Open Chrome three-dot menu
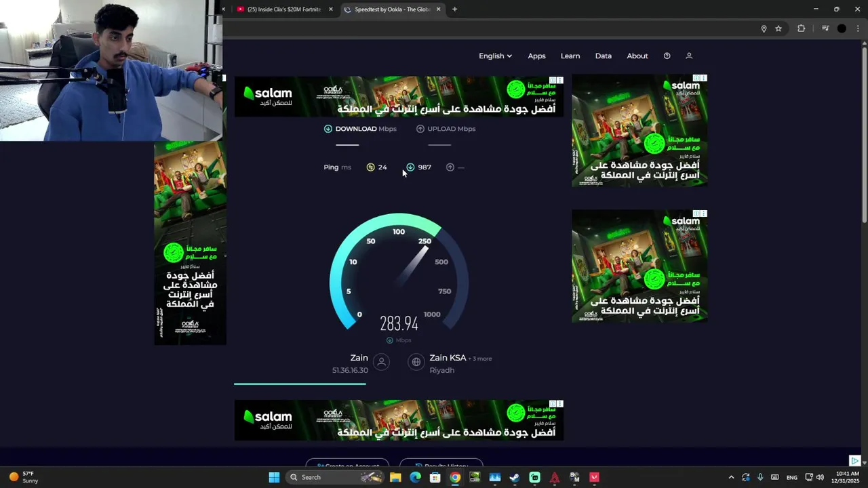This screenshot has width=868, height=488. click(x=858, y=28)
